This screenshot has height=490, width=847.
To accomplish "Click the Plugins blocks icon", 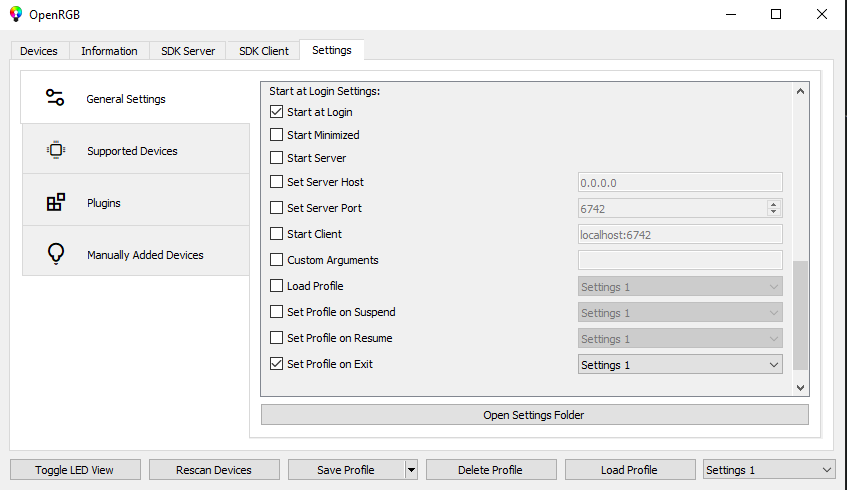I will 56,202.
